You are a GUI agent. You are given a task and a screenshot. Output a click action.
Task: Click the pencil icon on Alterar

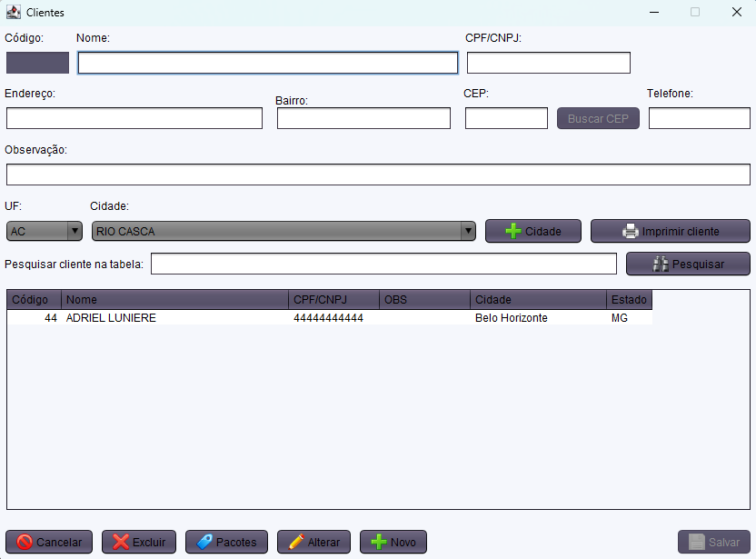tap(296, 542)
